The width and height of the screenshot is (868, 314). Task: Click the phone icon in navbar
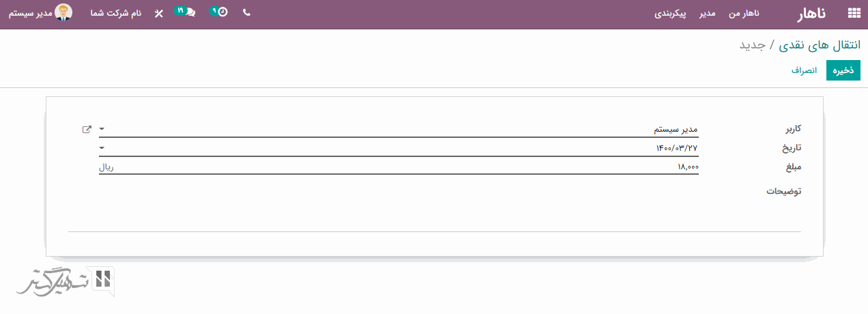[x=246, y=12]
